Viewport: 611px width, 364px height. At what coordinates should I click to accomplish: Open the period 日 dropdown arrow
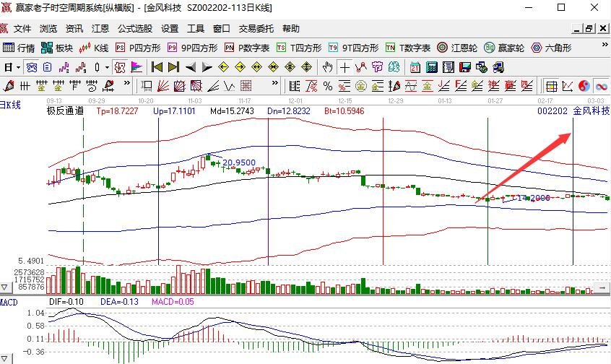pyautogui.click(x=17, y=67)
